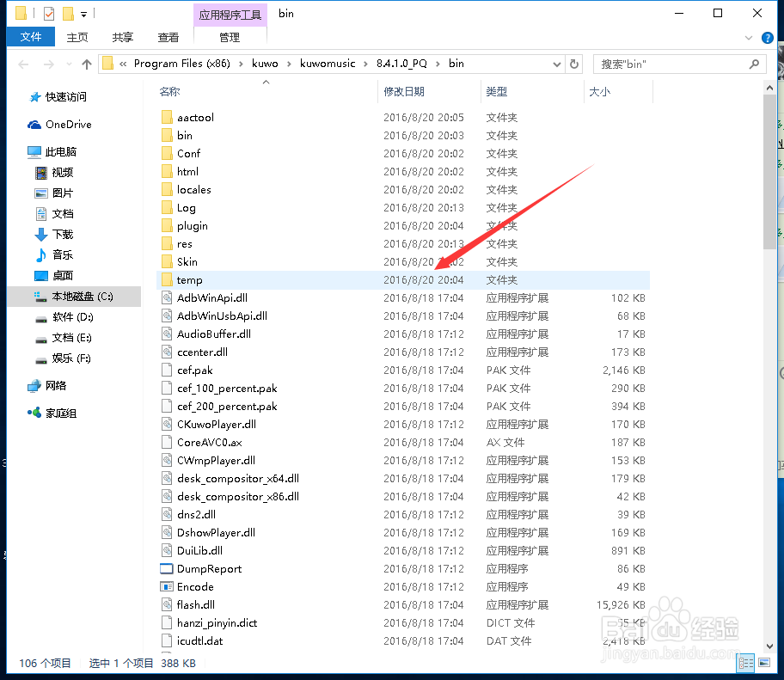This screenshot has width=784, height=680.
Task: Click kuwomusic in the address path
Action: 328,64
